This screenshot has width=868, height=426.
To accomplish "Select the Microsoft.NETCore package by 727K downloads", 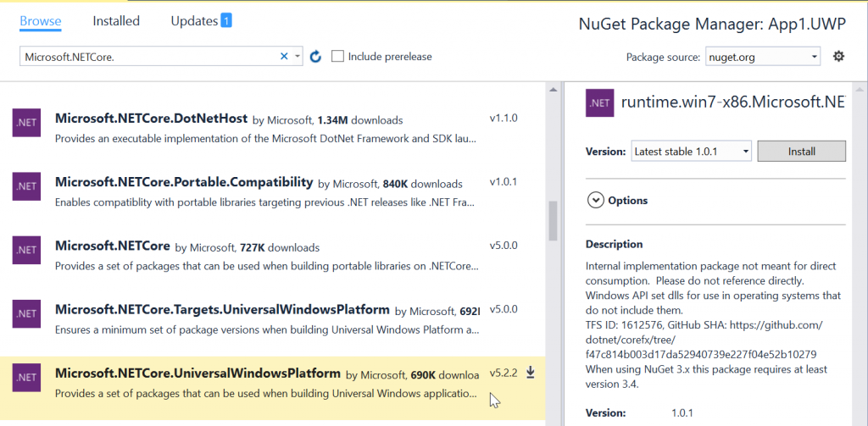I will click(113, 246).
